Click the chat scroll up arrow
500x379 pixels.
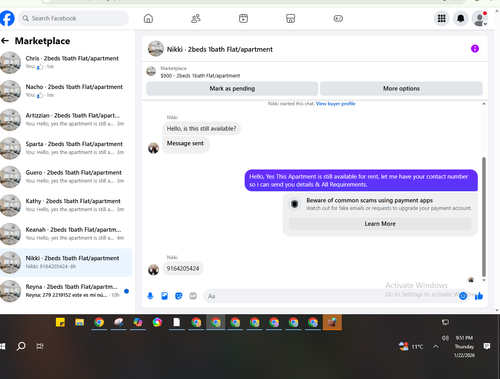pyautogui.click(x=484, y=104)
